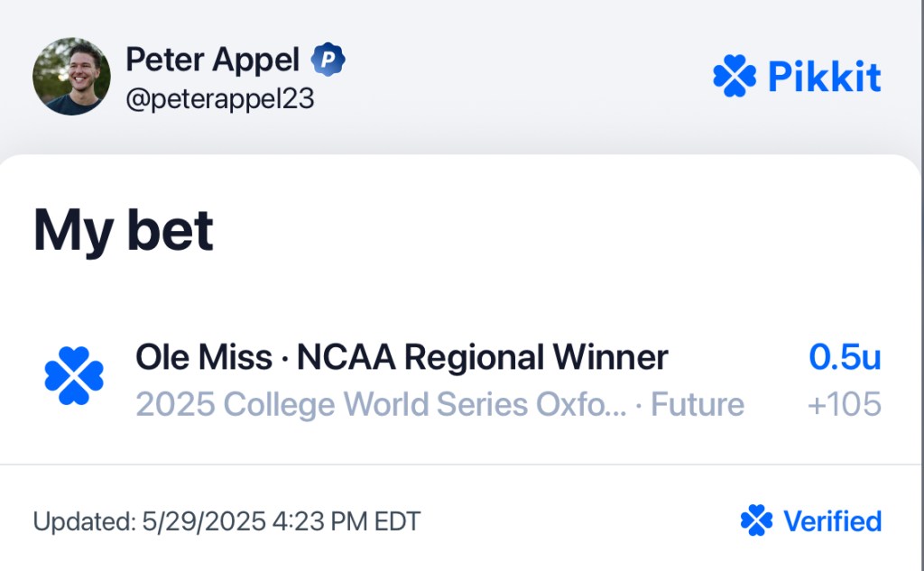Viewport: 924px width, 571px height.
Task: Tap the Ole Miss team name
Action: [x=204, y=357]
